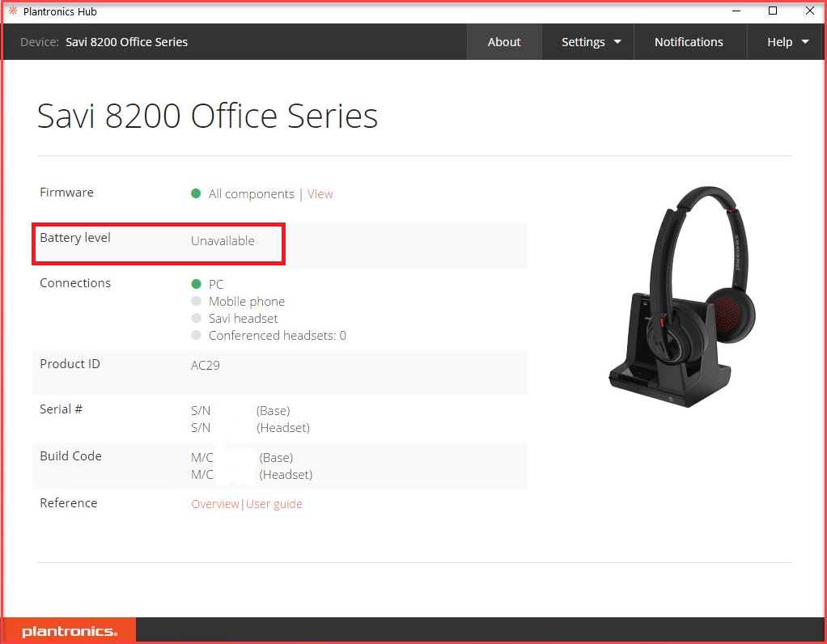Click the Settings dropdown arrow
Viewport: 827px width, 644px height.
click(x=617, y=42)
